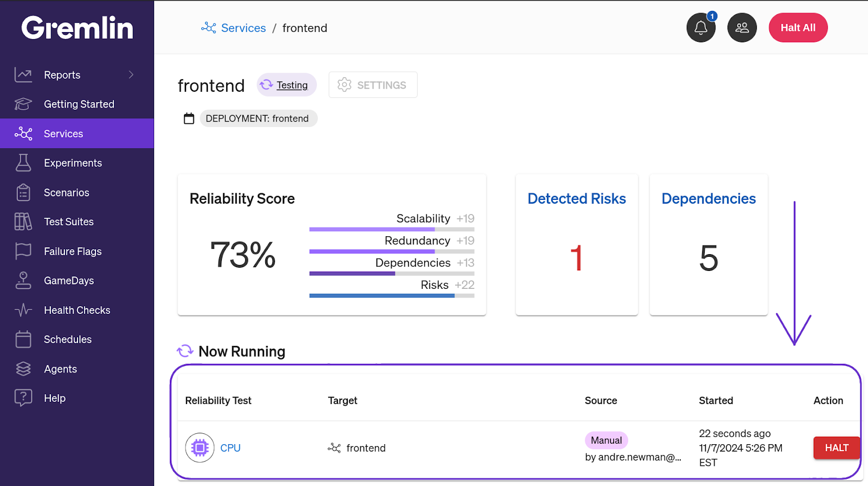This screenshot has height=486, width=868.
Task: Click the Source column header
Action: point(601,401)
